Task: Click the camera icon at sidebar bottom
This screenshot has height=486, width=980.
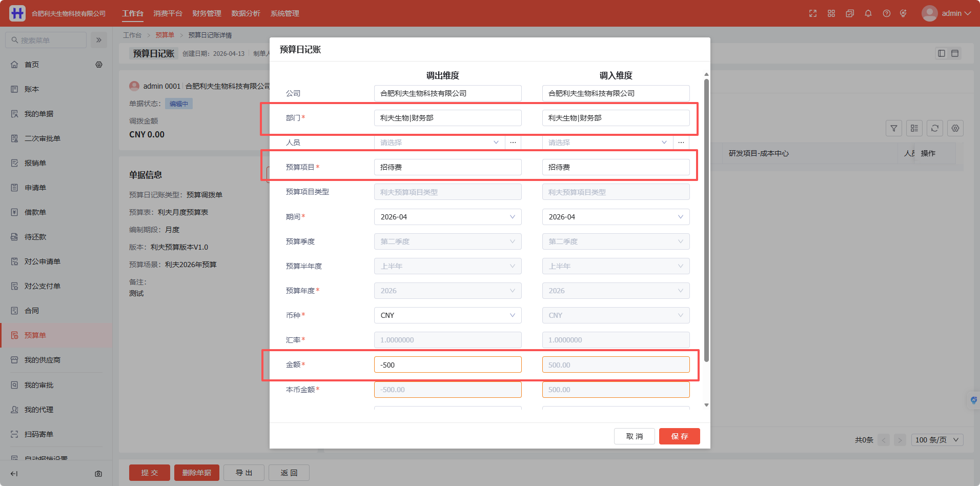Action: pyautogui.click(x=98, y=474)
